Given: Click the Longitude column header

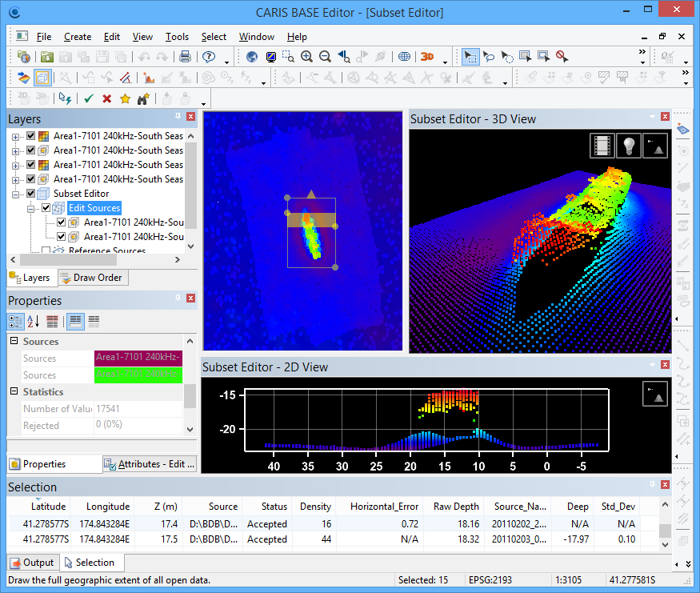Looking at the screenshot, I should pos(108,507).
